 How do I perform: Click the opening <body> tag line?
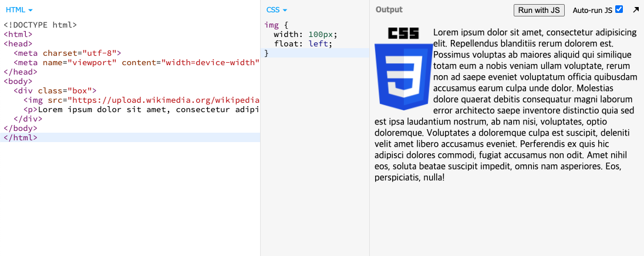(x=18, y=82)
